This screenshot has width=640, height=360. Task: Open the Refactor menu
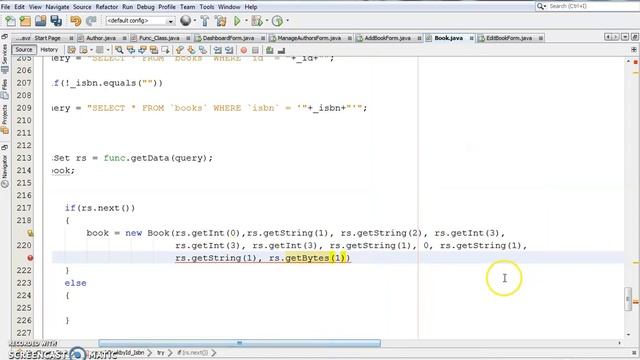(107, 7)
